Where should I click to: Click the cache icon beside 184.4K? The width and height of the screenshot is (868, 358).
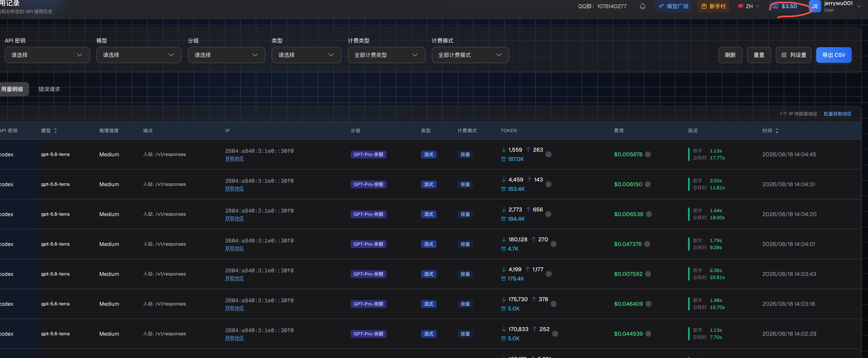[503, 219]
